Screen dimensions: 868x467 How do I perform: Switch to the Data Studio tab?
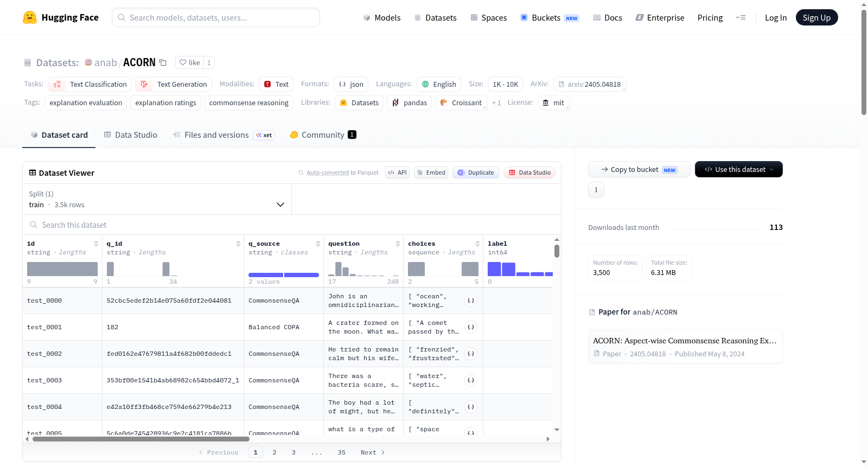click(131, 135)
